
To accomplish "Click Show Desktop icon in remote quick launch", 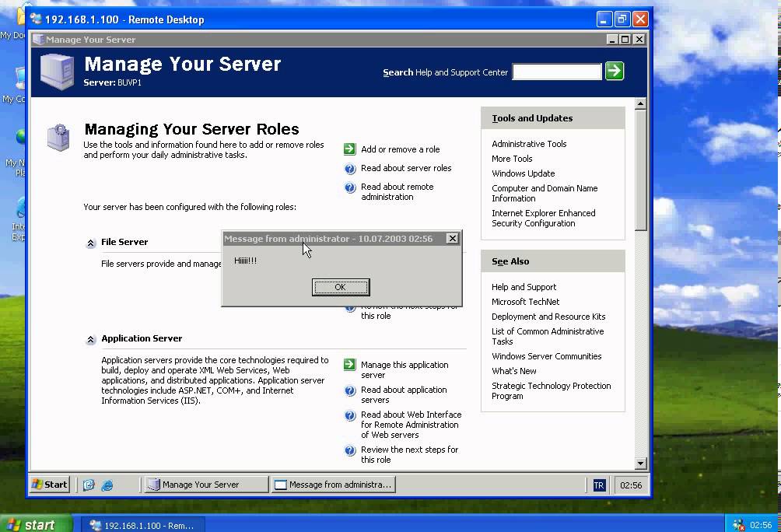I will point(89,485).
